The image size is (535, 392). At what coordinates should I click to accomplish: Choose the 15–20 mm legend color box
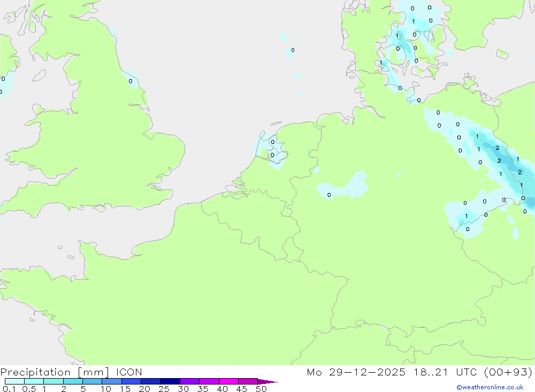coord(132,381)
